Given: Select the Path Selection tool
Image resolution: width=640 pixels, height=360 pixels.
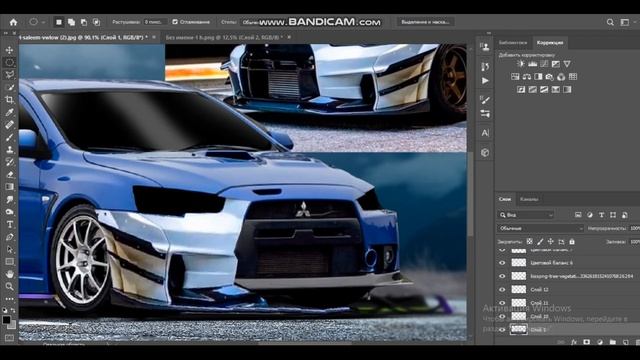Looking at the screenshot, I should click(x=9, y=249).
